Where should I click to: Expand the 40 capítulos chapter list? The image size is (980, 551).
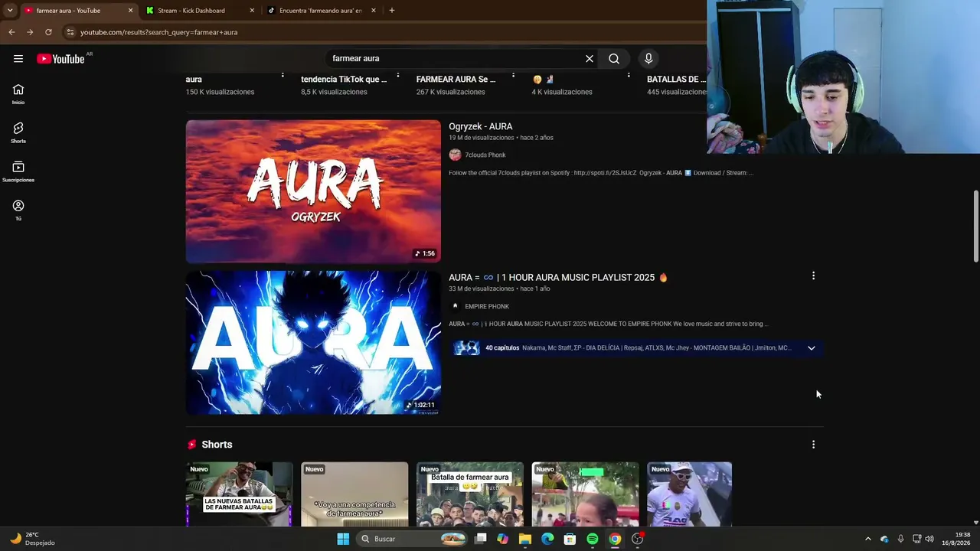[812, 348]
